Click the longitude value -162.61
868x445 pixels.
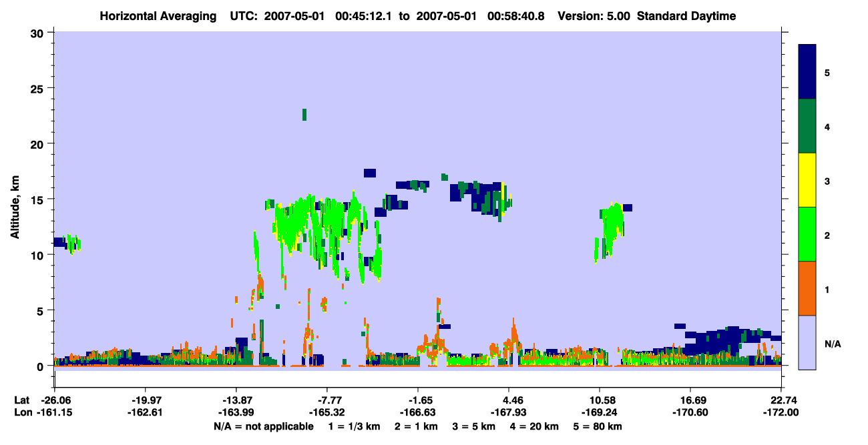click(146, 412)
